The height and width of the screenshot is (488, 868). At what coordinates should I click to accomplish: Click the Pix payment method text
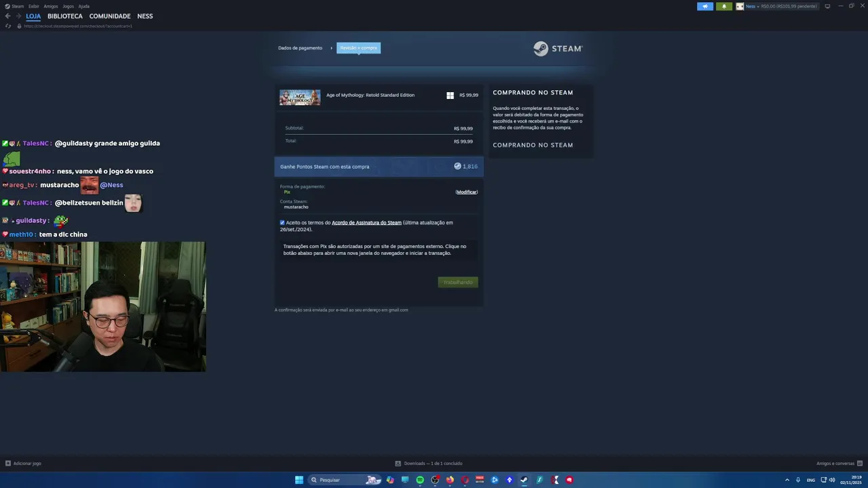pyautogui.click(x=287, y=192)
